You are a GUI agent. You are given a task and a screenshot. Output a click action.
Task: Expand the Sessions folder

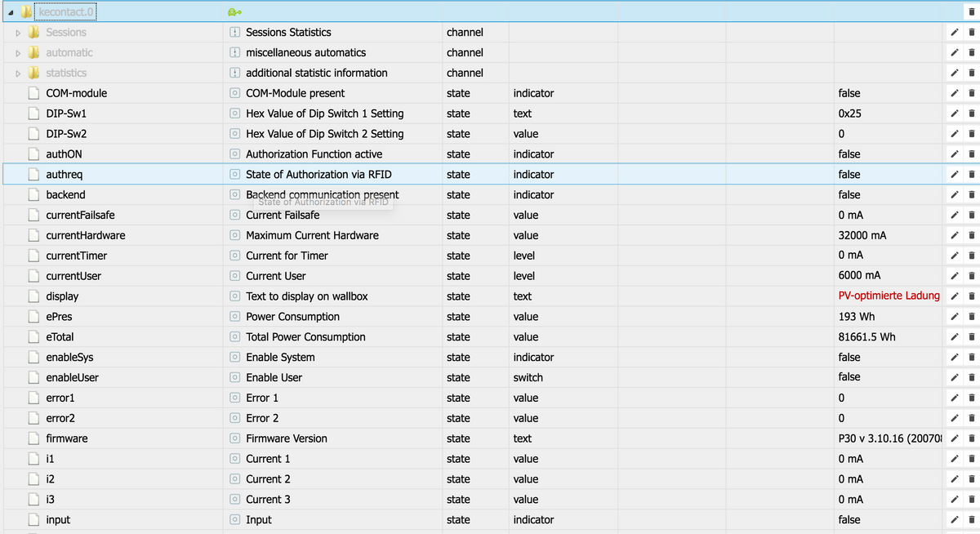point(19,33)
